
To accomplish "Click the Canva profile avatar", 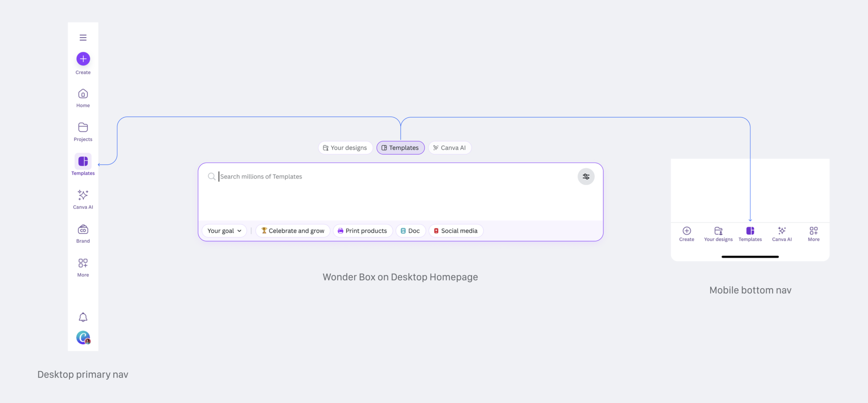I will (83, 337).
